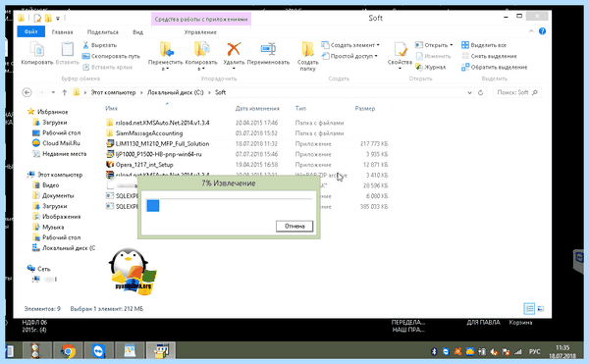589x364 pixels.
Task: Switch to details view icon in status bar
Action: click(529, 308)
